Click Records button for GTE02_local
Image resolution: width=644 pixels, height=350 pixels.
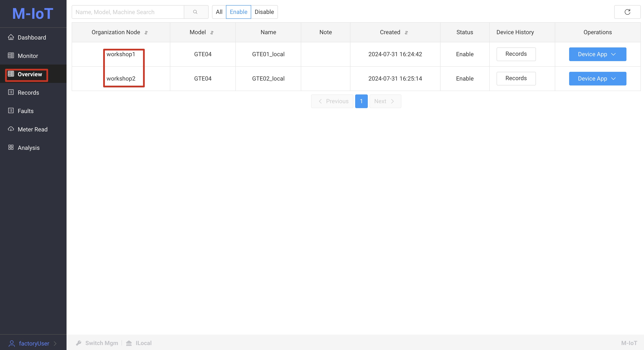(516, 78)
